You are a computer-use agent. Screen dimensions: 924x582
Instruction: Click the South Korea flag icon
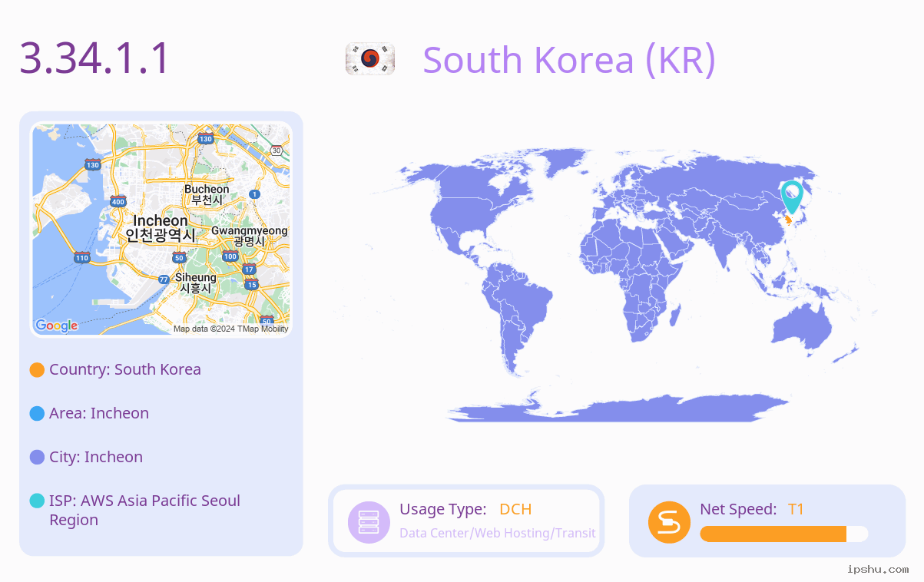370,59
